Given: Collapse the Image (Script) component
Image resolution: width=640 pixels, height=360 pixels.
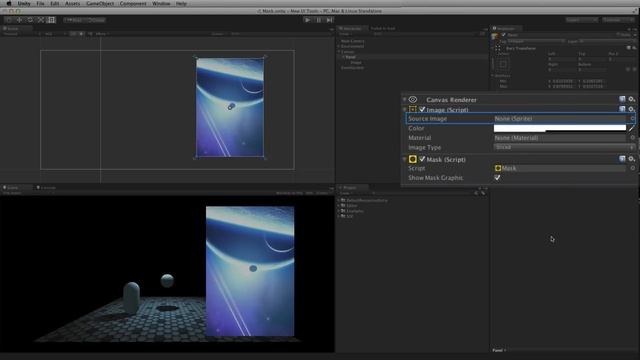Looking at the screenshot, I should pos(404,109).
